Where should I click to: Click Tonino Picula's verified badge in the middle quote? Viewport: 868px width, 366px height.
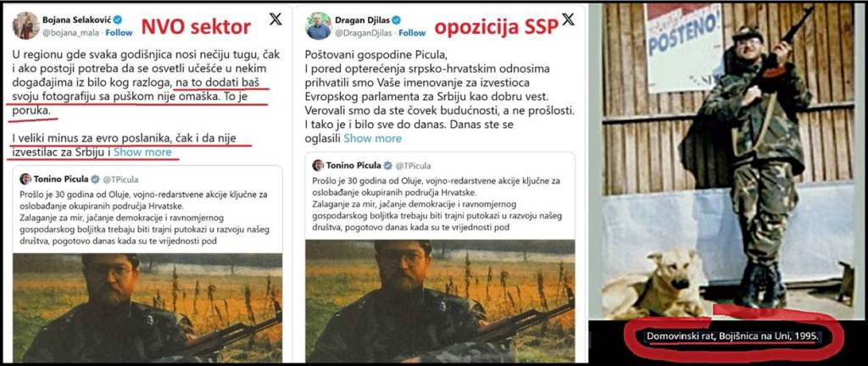(388, 165)
